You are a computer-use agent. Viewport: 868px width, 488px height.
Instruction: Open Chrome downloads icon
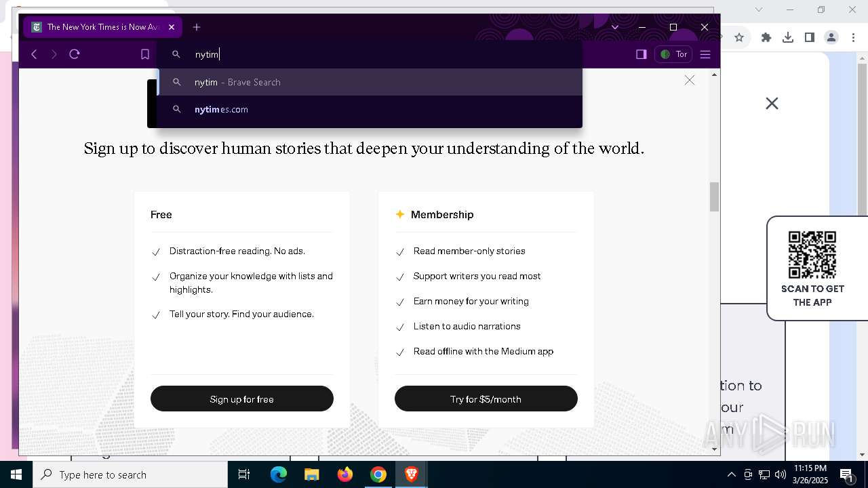point(788,38)
